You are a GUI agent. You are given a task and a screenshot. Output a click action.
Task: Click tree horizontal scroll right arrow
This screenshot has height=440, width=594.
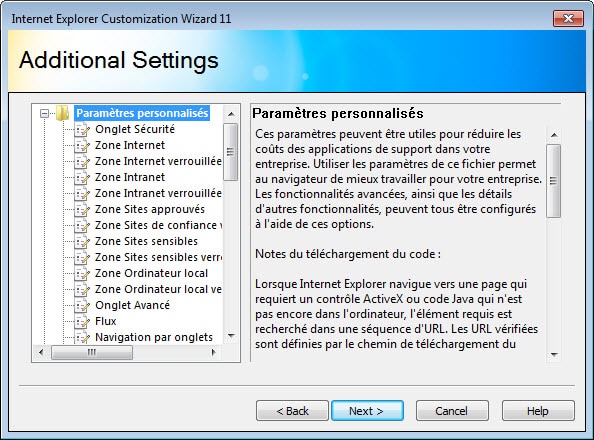pos(214,352)
